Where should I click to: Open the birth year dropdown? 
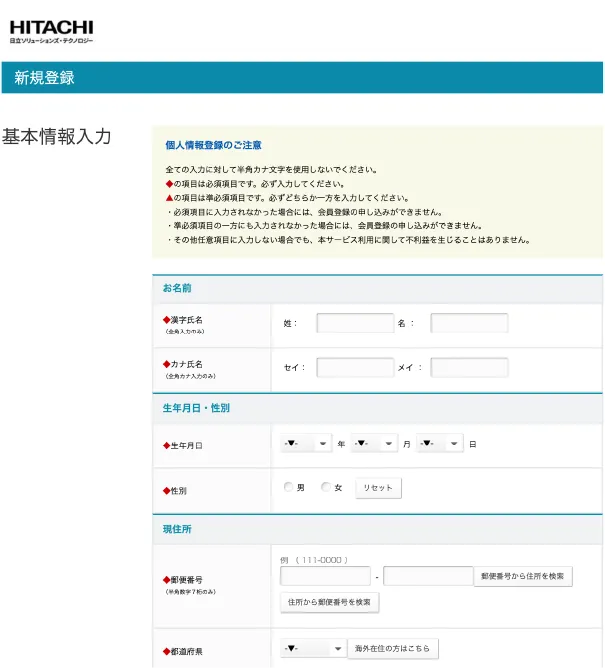click(x=306, y=444)
